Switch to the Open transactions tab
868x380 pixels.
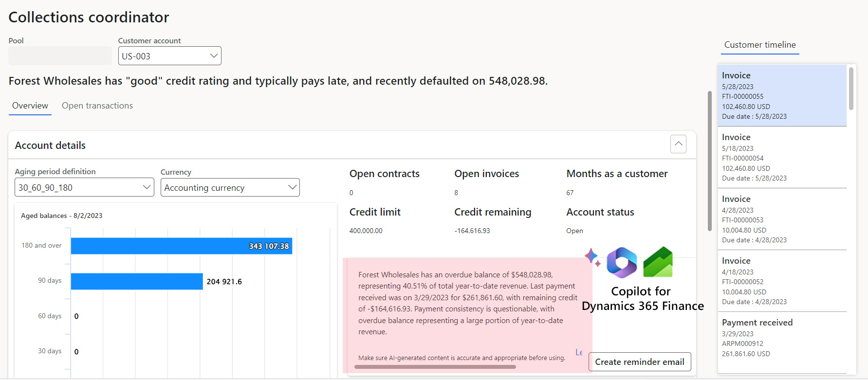point(97,106)
